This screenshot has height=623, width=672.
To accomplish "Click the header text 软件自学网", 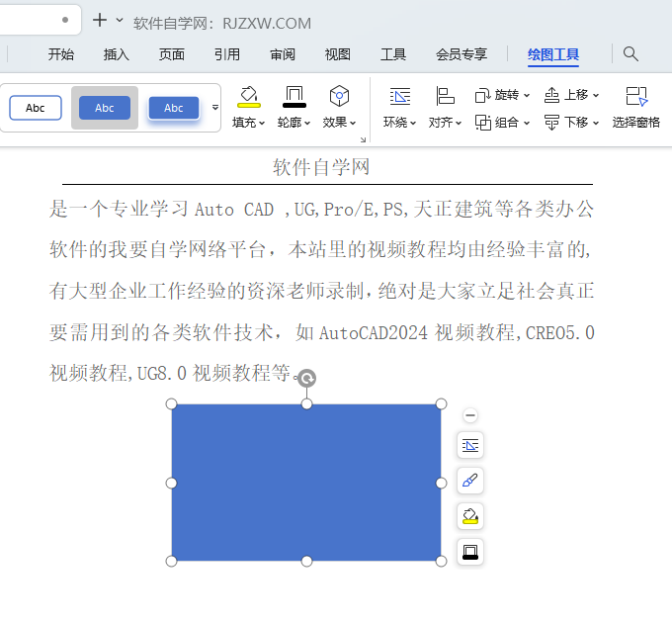I will click(x=321, y=167).
